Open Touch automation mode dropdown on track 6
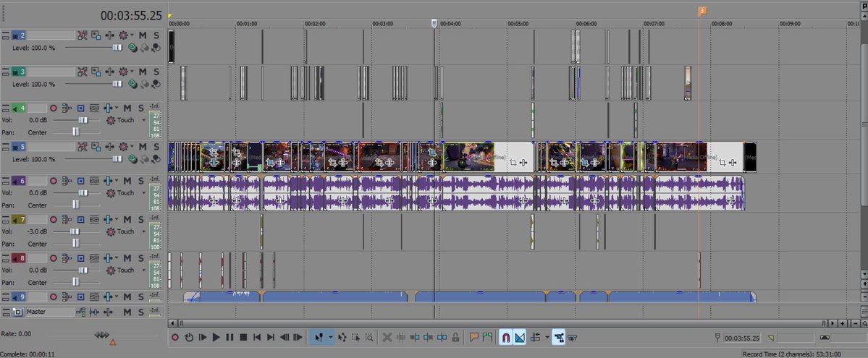This screenshot has width=868, height=358. point(144,193)
